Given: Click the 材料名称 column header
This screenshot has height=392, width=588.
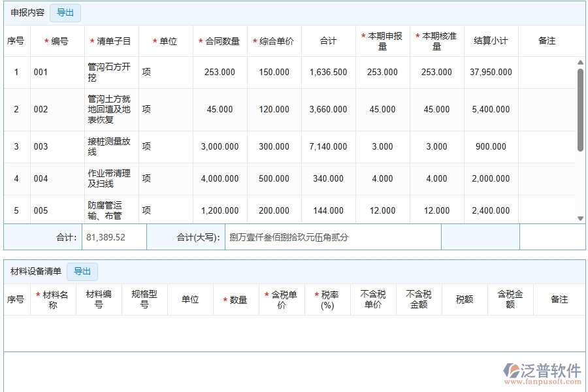Looking at the screenshot, I should pyautogui.click(x=53, y=299).
